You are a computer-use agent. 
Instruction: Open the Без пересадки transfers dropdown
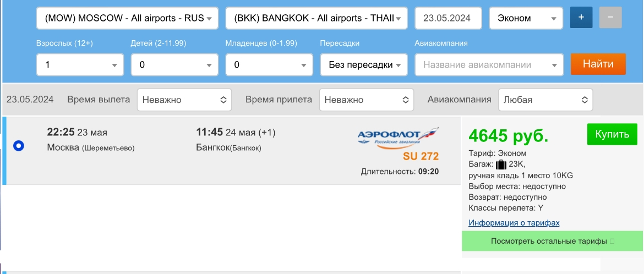(364, 65)
